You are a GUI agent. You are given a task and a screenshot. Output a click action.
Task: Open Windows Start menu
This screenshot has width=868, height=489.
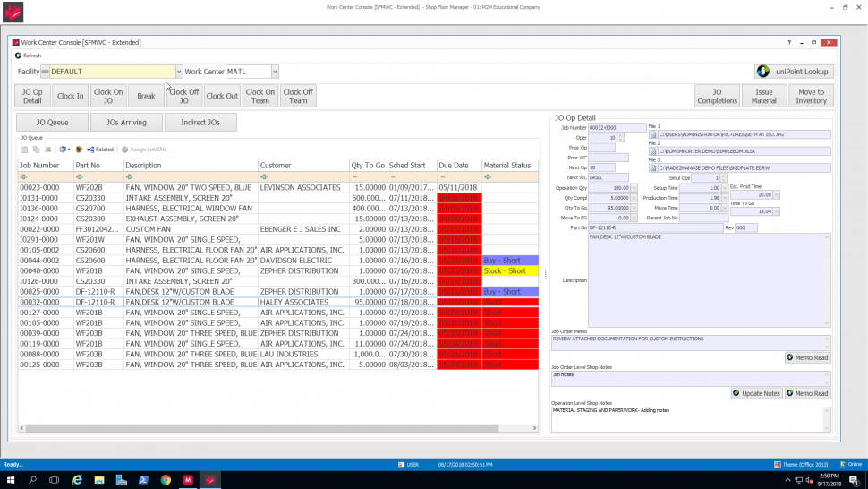click(x=11, y=480)
